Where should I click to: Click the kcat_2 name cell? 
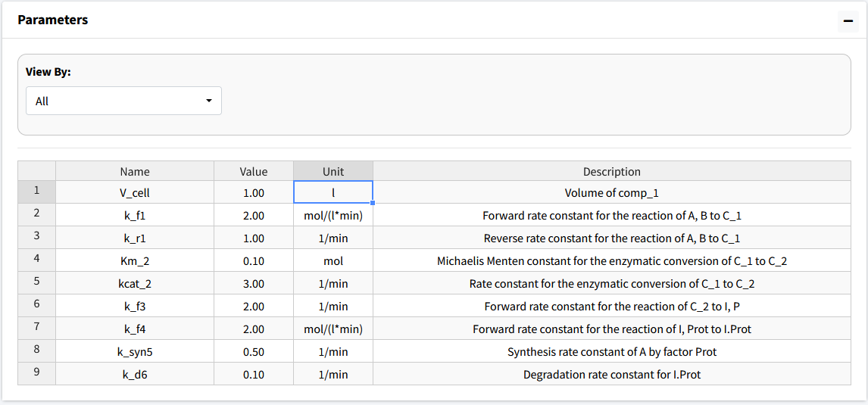point(135,283)
